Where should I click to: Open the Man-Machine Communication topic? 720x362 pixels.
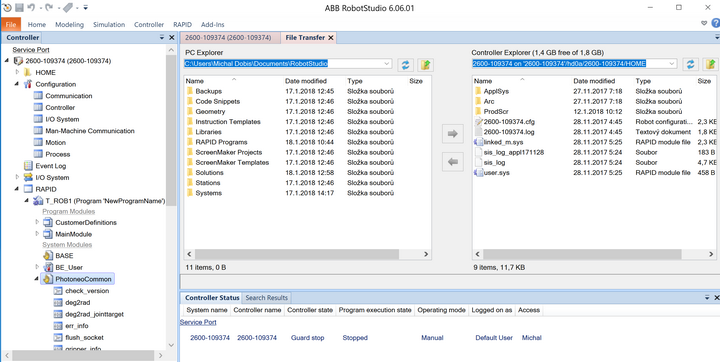(x=90, y=131)
